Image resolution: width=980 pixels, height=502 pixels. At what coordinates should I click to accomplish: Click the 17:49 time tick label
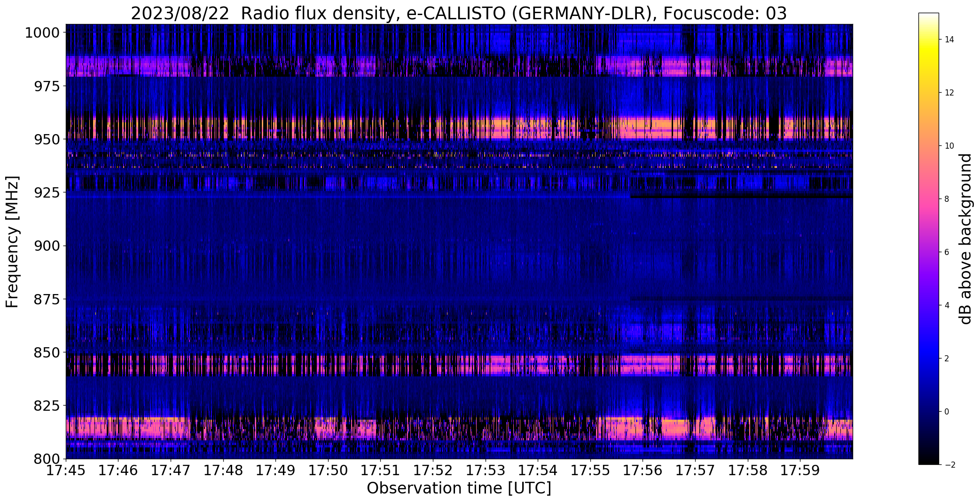point(276,470)
